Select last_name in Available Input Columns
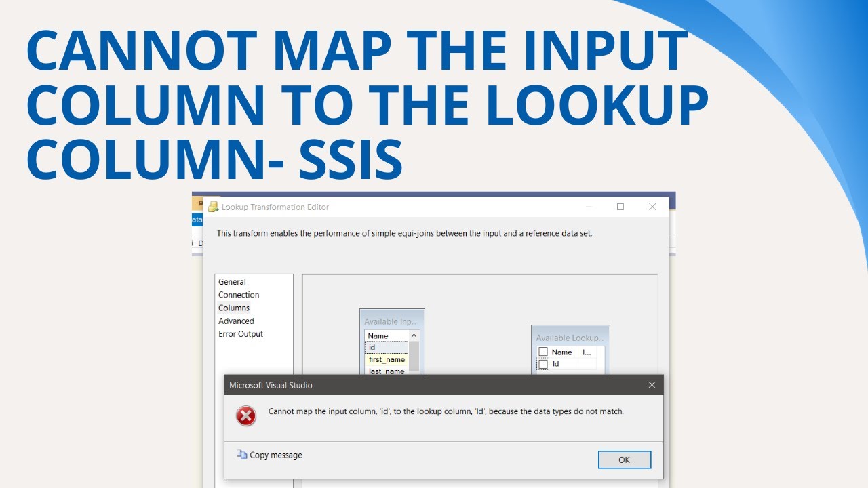Image resolution: width=868 pixels, height=488 pixels. click(387, 371)
